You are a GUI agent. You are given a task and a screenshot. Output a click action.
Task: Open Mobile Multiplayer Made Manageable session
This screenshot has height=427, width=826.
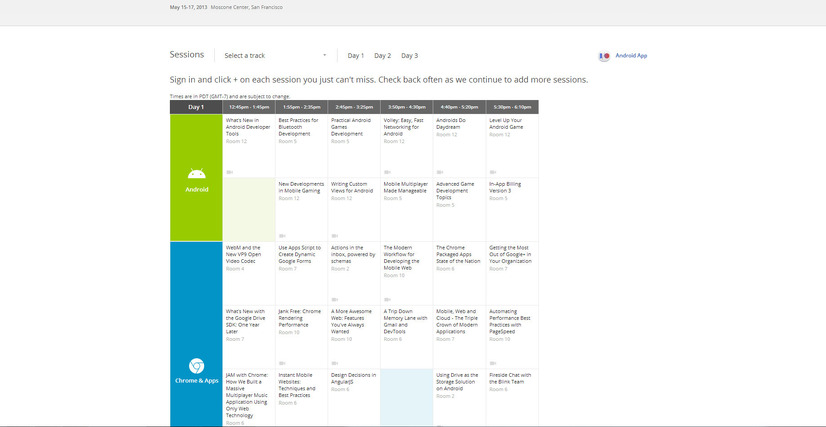pos(405,187)
